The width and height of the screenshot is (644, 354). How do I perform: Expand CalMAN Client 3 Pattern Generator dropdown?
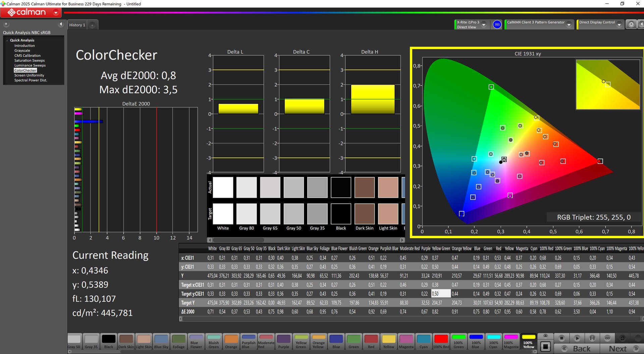[569, 25]
